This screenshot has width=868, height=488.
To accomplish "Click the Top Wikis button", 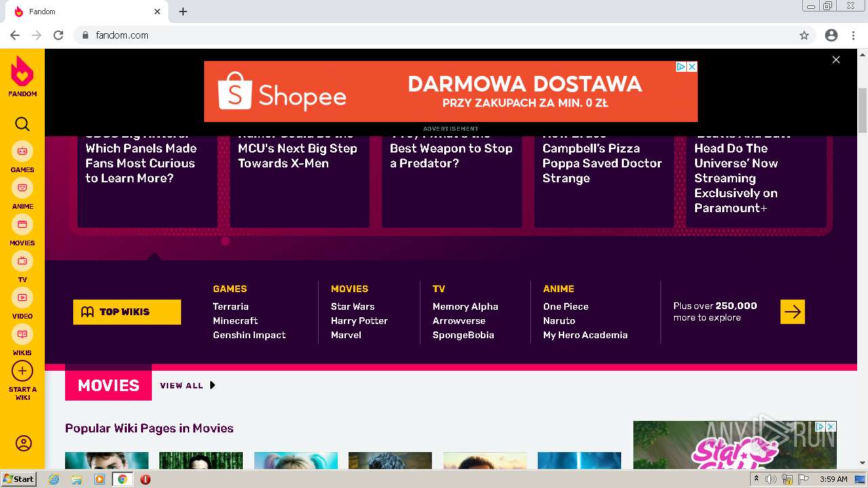I will (127, 312).
